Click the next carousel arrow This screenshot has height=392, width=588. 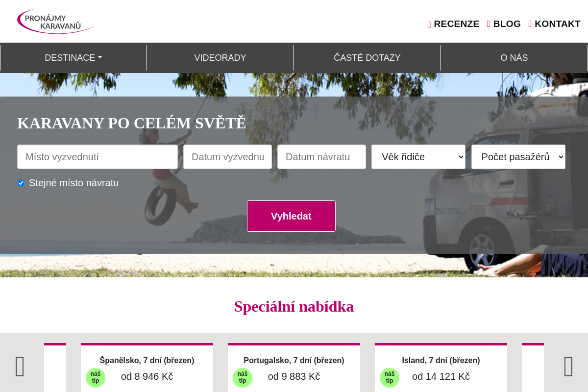(x=568, y=367)
